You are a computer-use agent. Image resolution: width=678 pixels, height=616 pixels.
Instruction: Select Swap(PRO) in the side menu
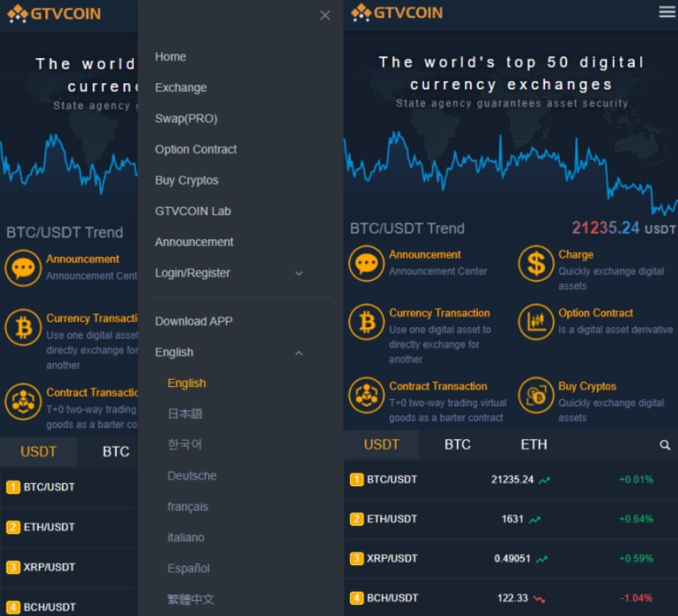point(186,119)
